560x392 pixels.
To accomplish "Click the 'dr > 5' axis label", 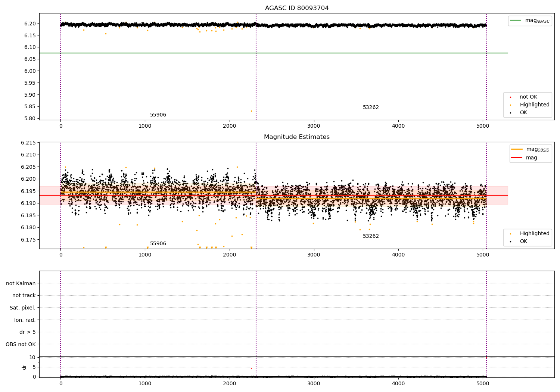I will pyautogui.click(x=28, y=332).
